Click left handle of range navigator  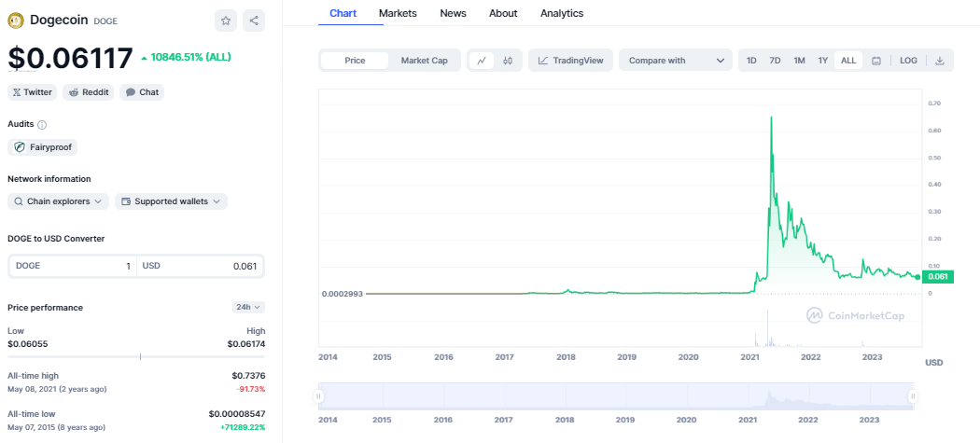click(x=319, y=396)
